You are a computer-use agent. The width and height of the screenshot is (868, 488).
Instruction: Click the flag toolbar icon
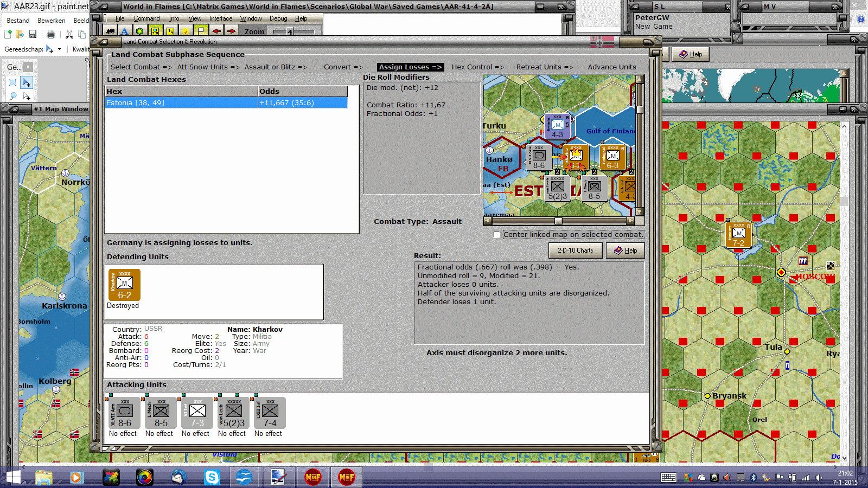point(201,31)
